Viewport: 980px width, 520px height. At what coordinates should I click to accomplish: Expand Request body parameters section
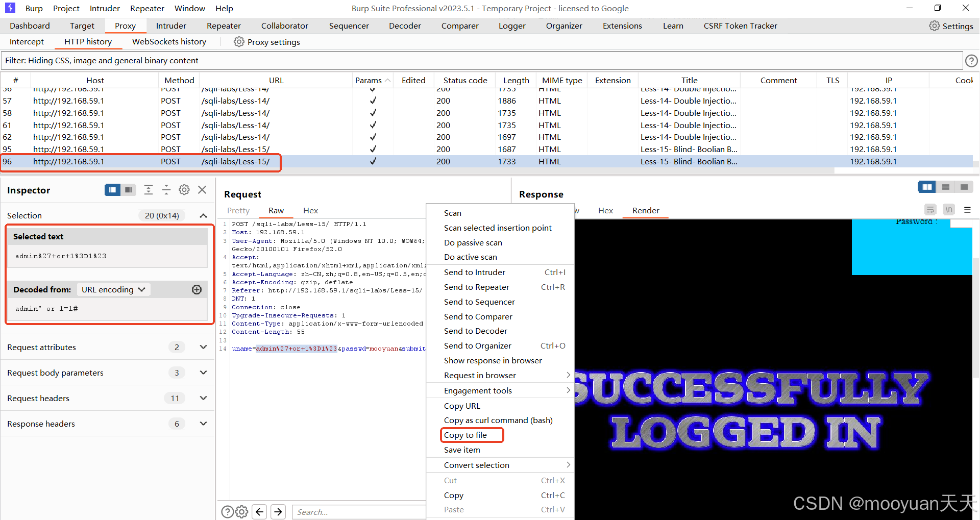pyautogui.click(x=203, y=373)
